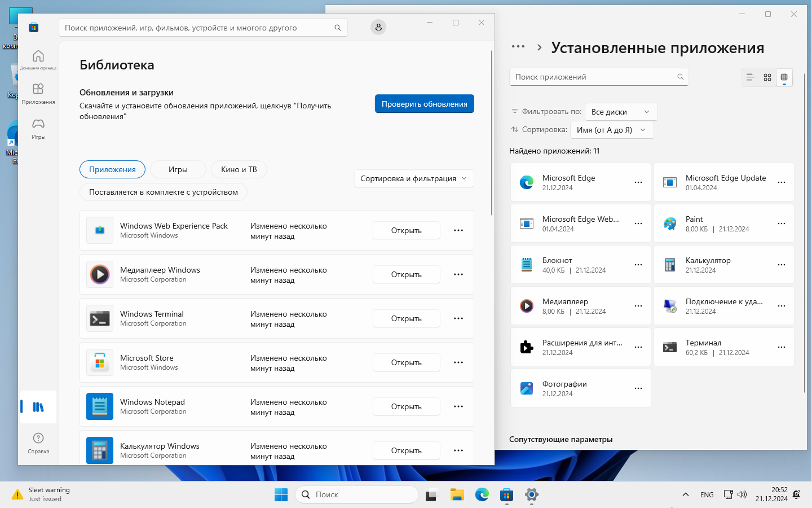Click the Подключение к уда... app card
The width and height of the screenshot is (812, 508).
pos(724,306)
